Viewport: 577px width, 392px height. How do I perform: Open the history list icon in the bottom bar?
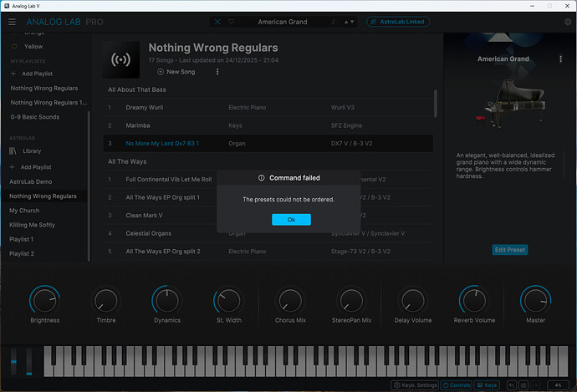tap(522, 385)
